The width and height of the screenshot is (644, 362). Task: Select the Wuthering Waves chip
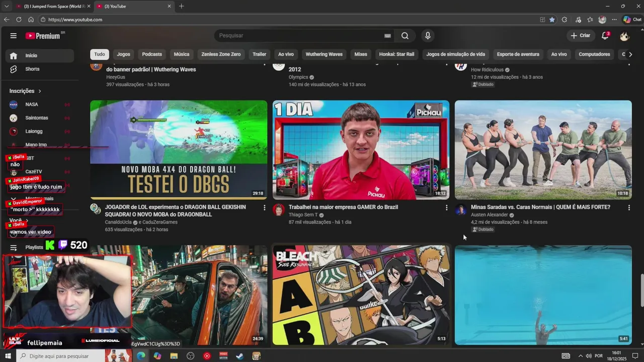click(x=324, y=54)
